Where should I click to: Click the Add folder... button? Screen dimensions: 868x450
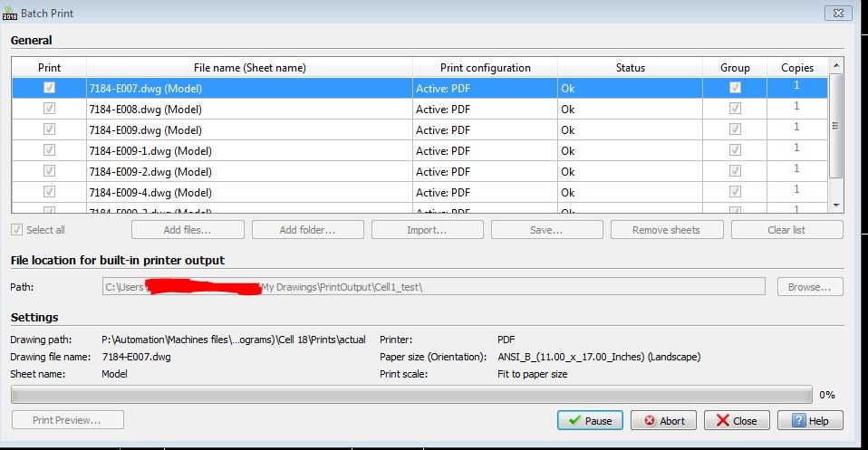click(x=308, y=230)
